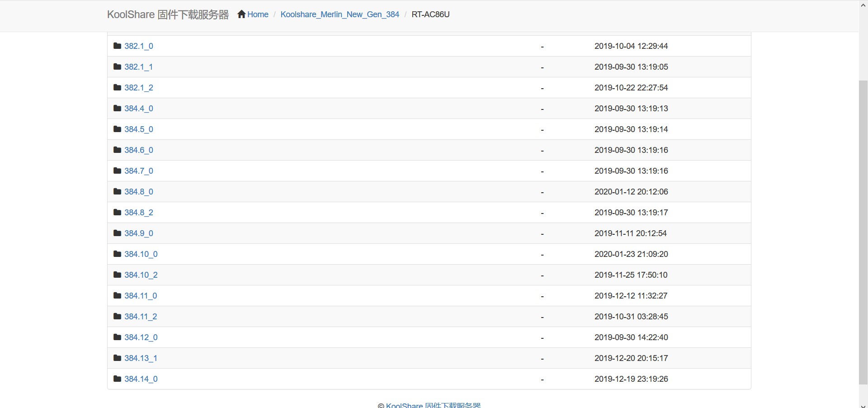Click folder icon beside 384.8_0
Image resolution: width=868 pixels, height=408 pixels.
[118, 191]
